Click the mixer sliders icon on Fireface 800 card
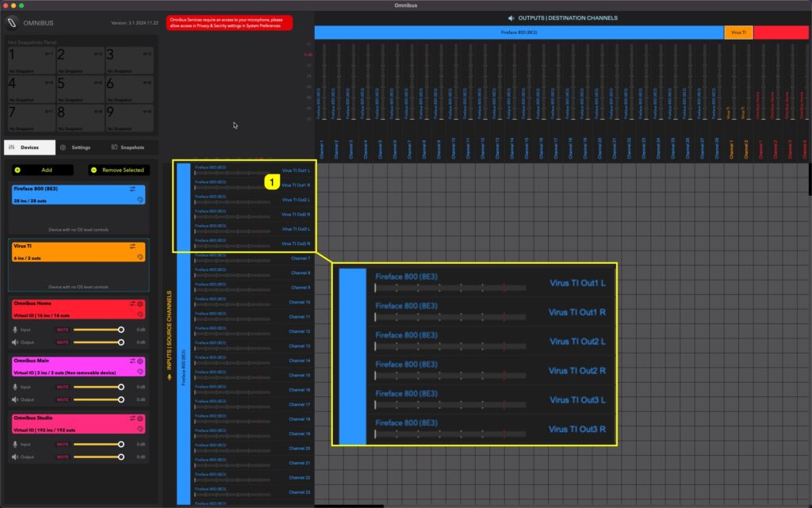This screenshot has width=812, height=508. click(x=132, y=188)
